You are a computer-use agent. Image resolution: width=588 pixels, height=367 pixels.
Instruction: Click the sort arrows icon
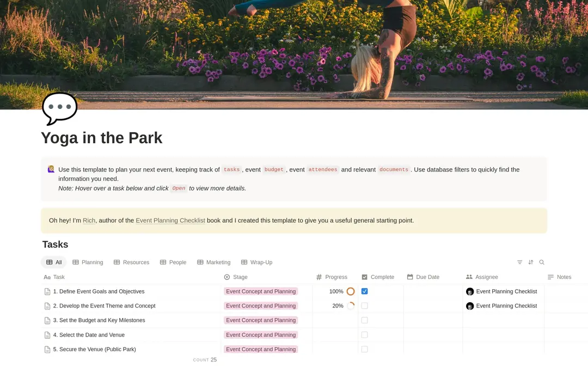point(531,262)
